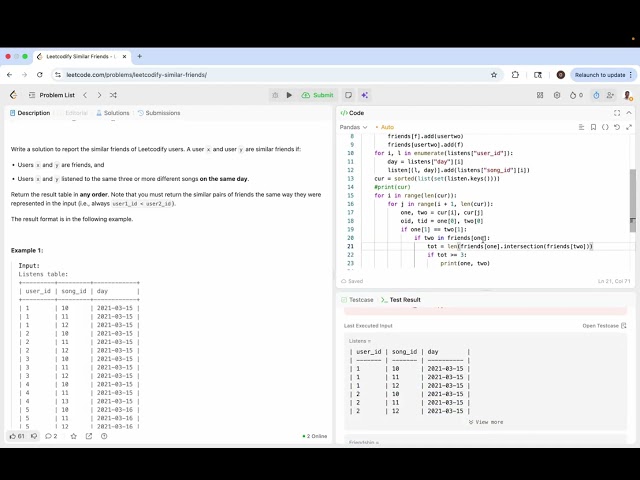Viewport: 640px width, 480px height.
Task: Open the notes icon beside Submit
Action: tap(348, 95)
